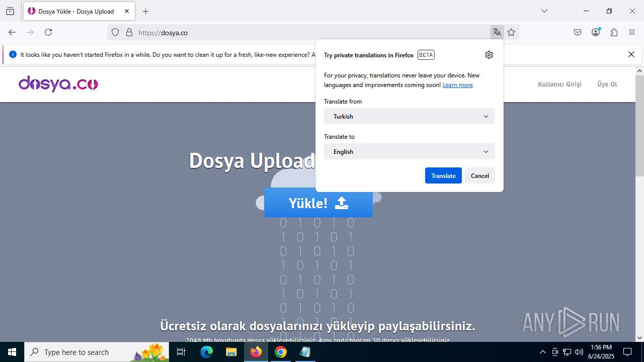Image resolution: width=644 pixels, height=362 pixels.
Task: Click the dosya.co logo
Action: click(58, 83)
